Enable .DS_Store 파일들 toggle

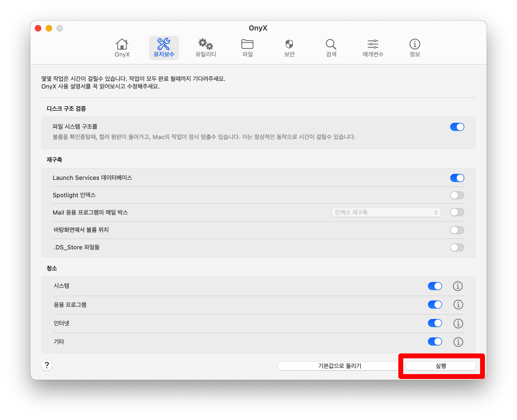click(457, 247)
